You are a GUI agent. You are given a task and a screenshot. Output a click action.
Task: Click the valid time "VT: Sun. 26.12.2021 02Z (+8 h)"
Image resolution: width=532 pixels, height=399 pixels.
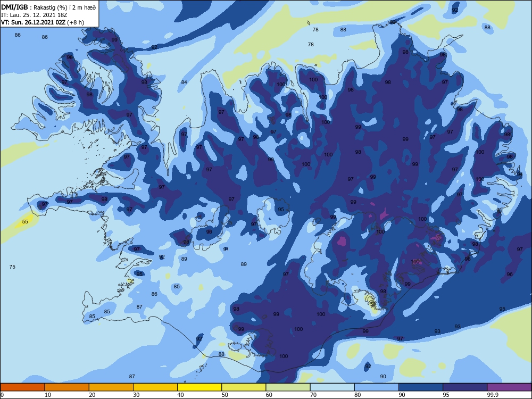pyautogui.click(x=43, y=22)
